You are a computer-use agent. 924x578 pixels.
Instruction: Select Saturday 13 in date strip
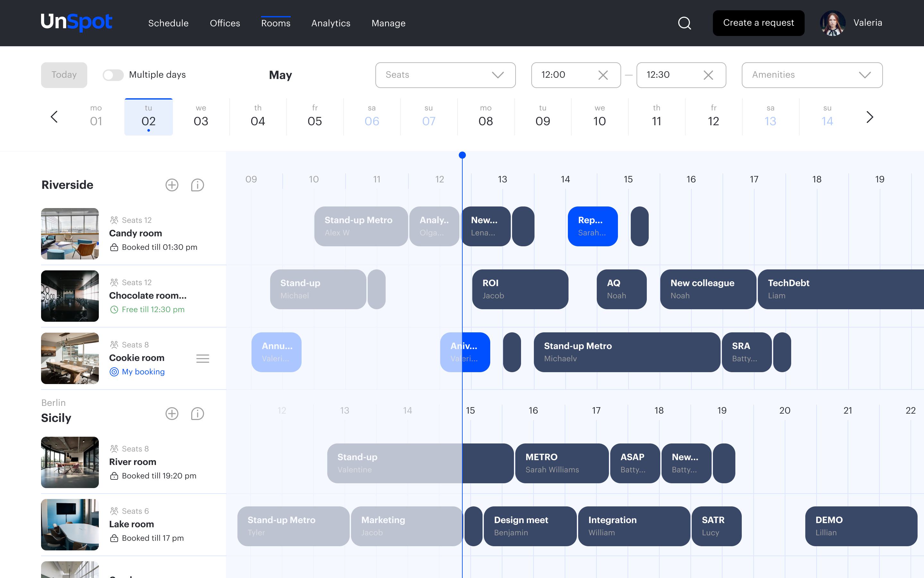[770, 117]
